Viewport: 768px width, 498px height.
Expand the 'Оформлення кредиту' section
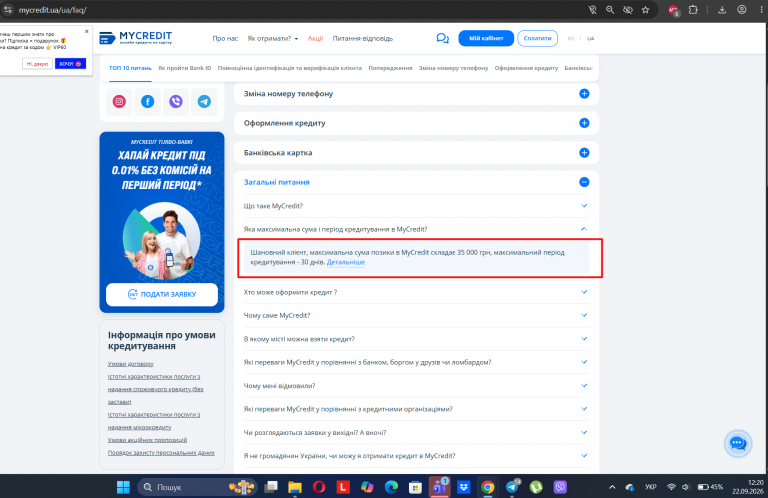(x=584, y=123)
